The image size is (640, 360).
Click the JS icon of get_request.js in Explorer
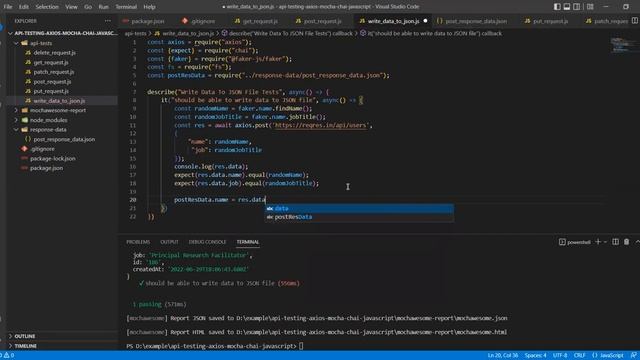click(x=28, y=62)
